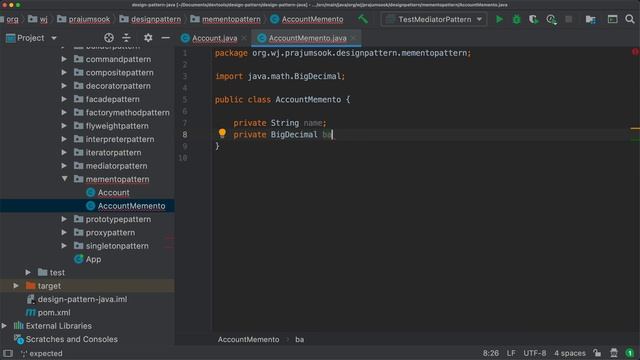This screenshot has height=360, width=640.
Task: Open the TestMediatorPattern run configuration dropdown
Action: click(x=434, y=19)
